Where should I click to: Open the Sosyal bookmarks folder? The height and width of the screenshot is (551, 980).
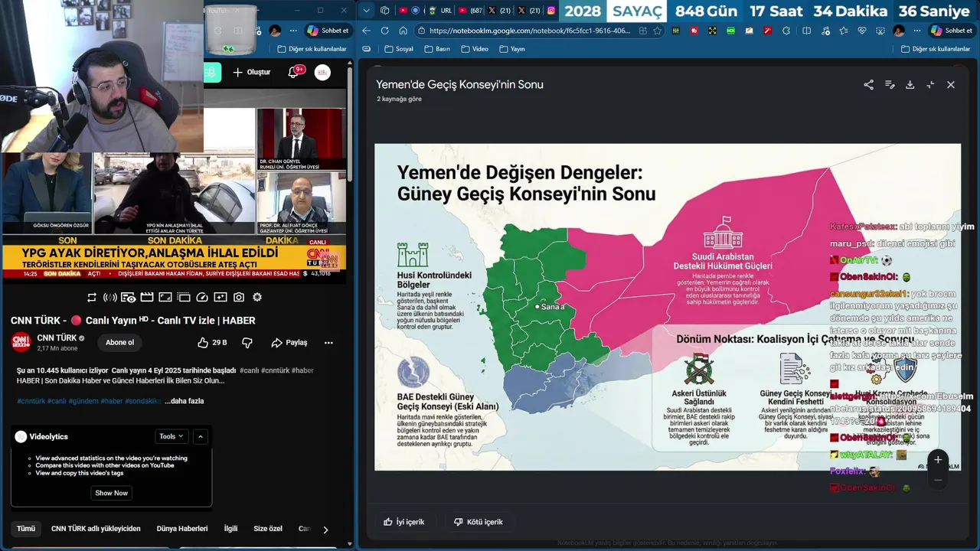click(399, 49)
